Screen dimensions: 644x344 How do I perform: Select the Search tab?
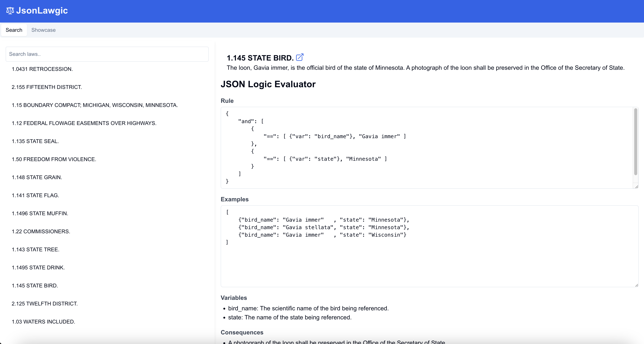coord(14,30)
